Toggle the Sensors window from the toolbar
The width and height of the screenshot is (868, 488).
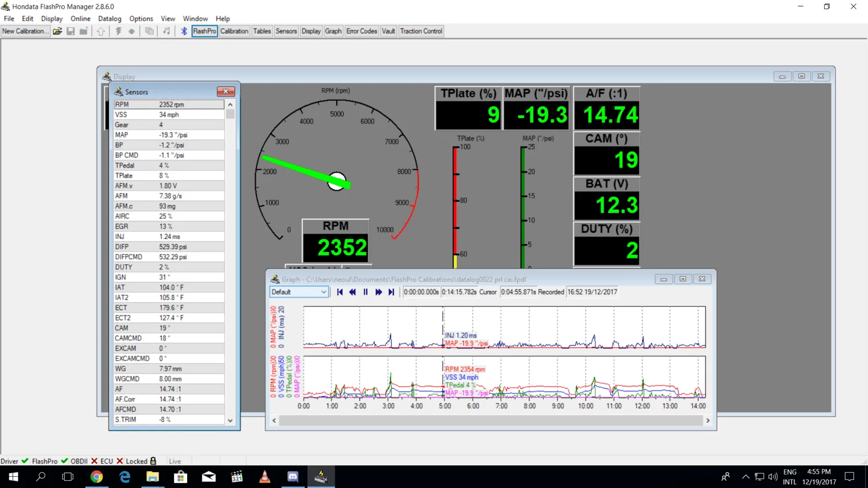coord(286,31)
